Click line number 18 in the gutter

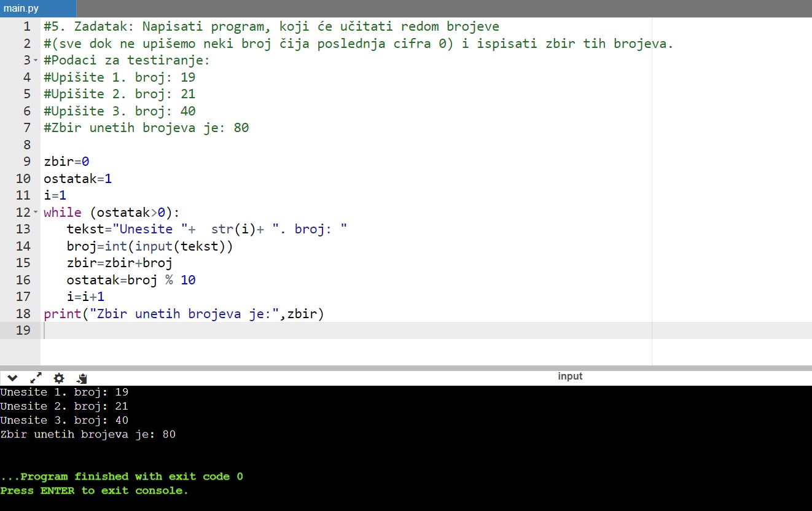coord(23,314)
